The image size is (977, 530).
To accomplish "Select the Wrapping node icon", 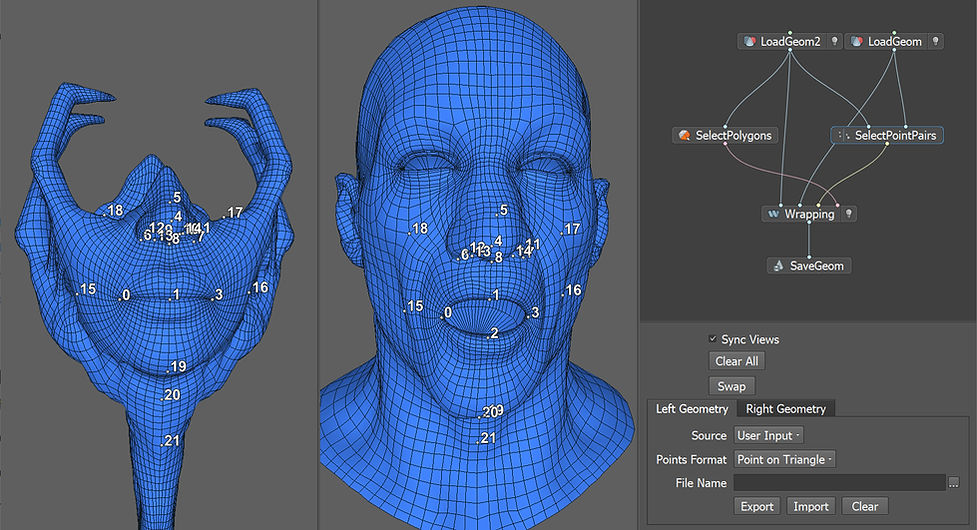I will tap(773, 214).
